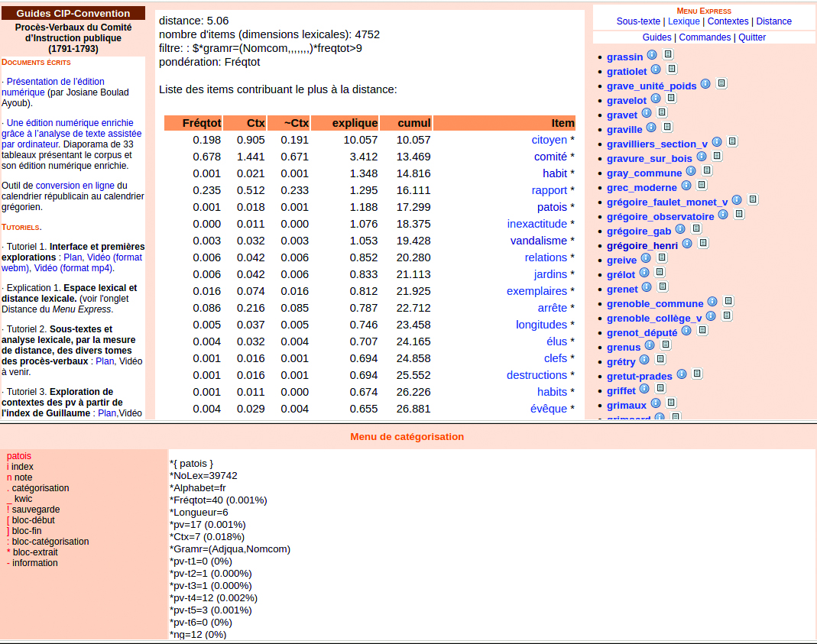Choose 'kwic' in the categorisation menu
The image size is (817, 644).
[23, 499]
